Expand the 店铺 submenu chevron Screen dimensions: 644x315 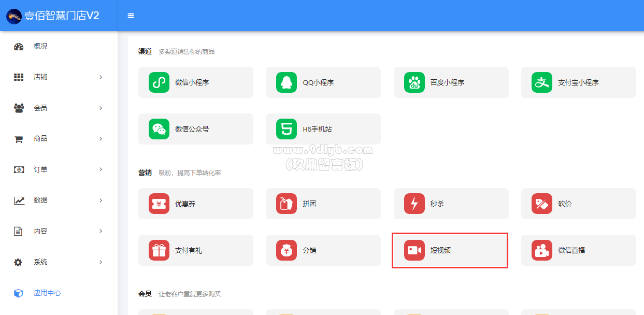click(x=101, y=77)
